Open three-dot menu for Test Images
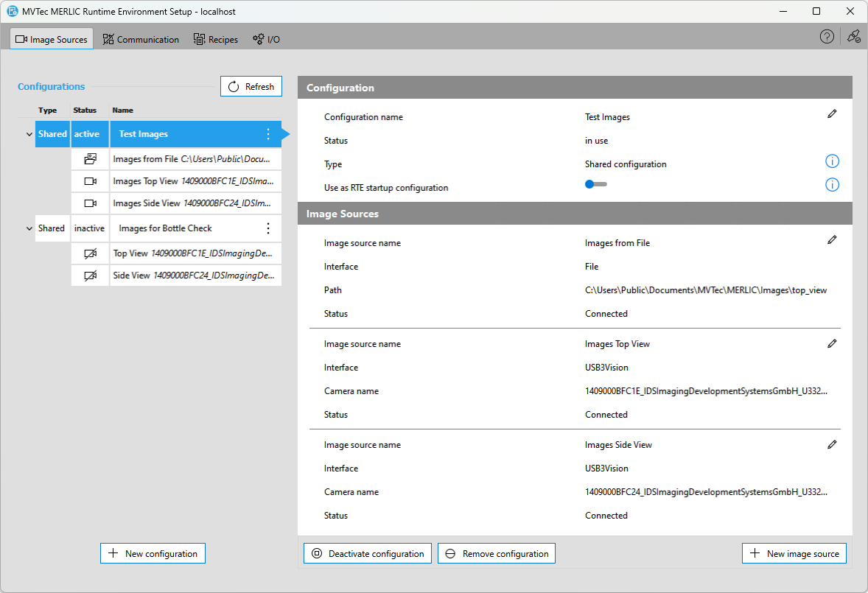Screen dimensions: 868x593 point(268,134)
